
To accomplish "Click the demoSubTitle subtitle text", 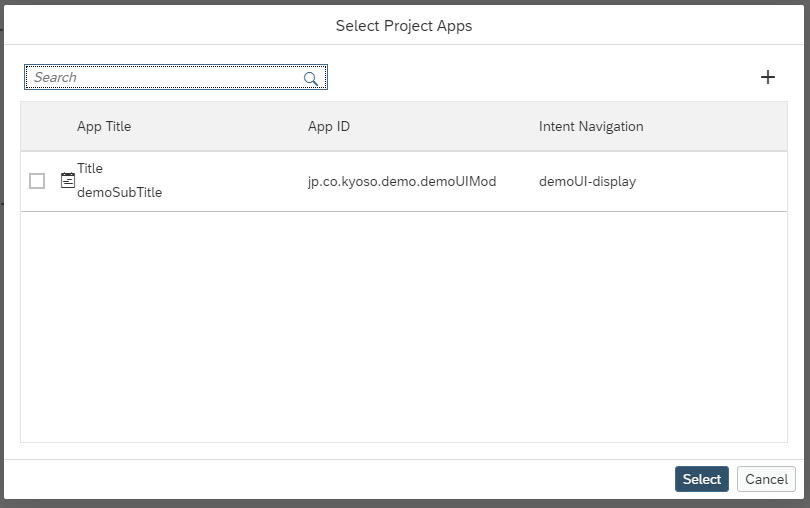I will [119, 192].
